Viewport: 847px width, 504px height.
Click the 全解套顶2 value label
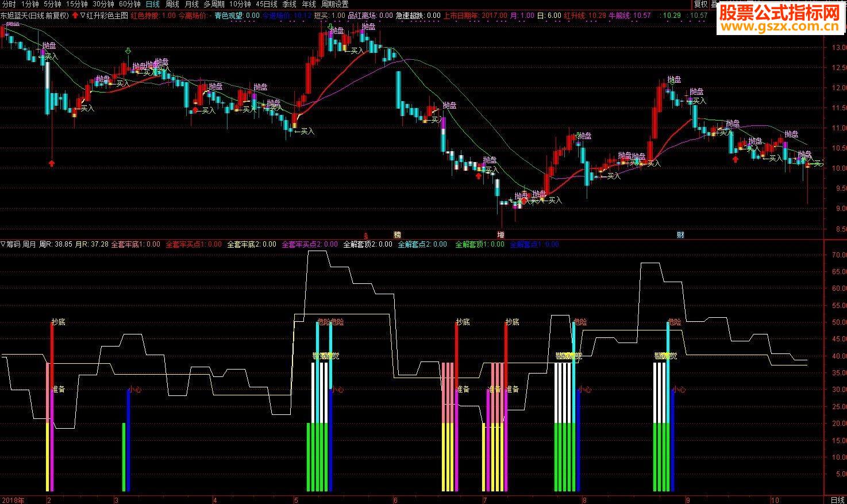click(368, 244)
